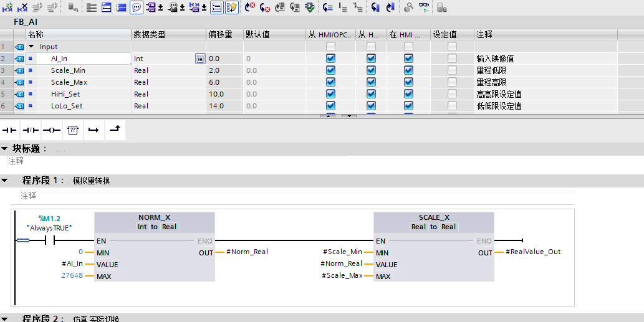Click the AlwaysTRUE contact in network 1

(50, 240)
